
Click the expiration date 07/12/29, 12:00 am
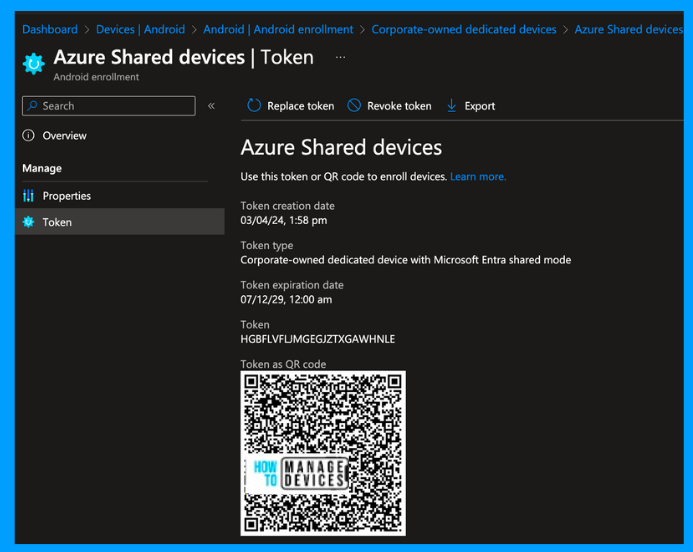[x=286, y=300]
